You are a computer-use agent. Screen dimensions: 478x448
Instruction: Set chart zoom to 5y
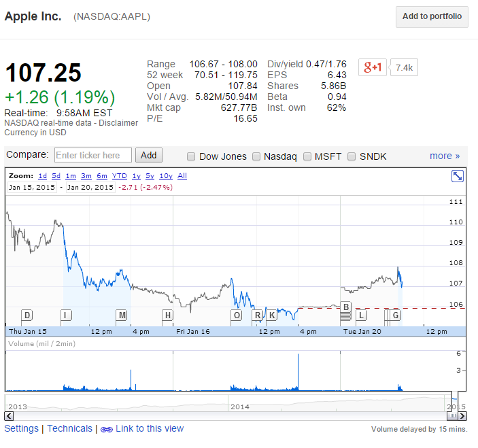pos(150,176)
